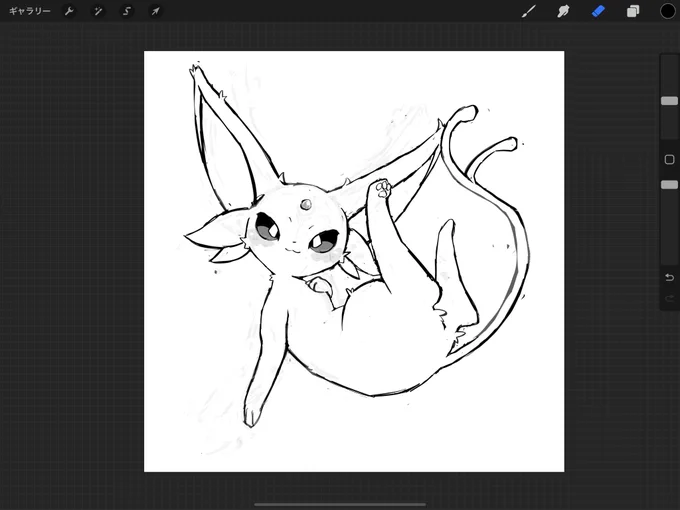
Task: Tap the drawing canvas artwork
Action: (x=354, y=261)
